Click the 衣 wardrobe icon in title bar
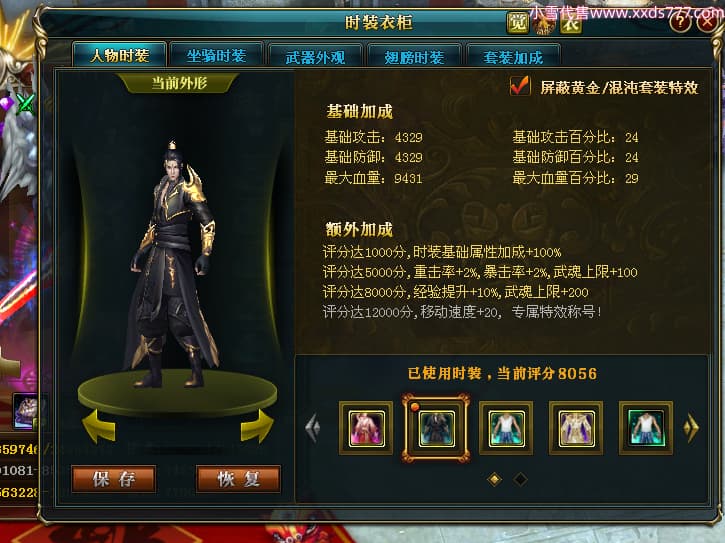Screen dimensions: 725x543 tap(571, 23)
